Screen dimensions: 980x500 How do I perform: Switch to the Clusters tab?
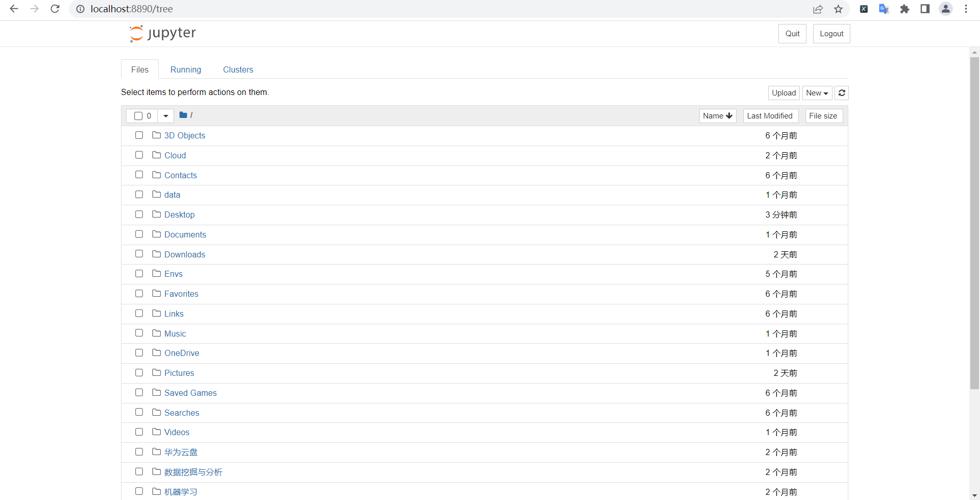tap(238, 69)
